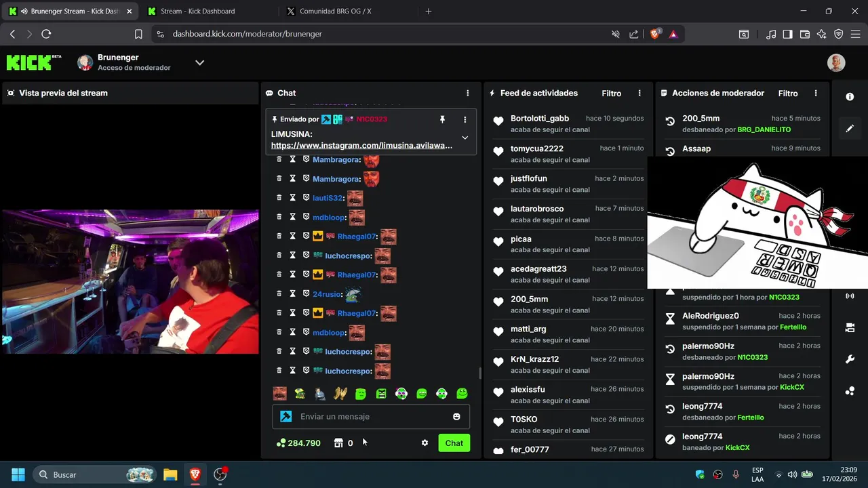Delete lautiS32's chat message with trash icon

click(279, 198)
